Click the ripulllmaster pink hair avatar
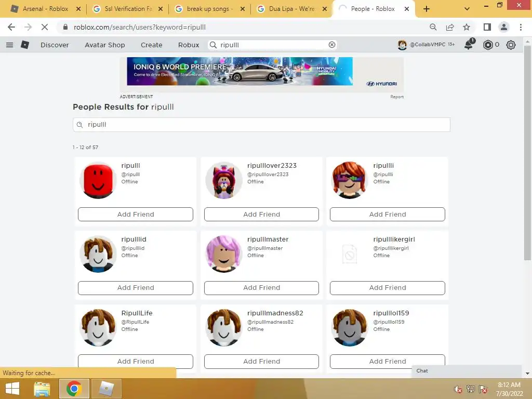The image size is (532, 399). (224, 254)
